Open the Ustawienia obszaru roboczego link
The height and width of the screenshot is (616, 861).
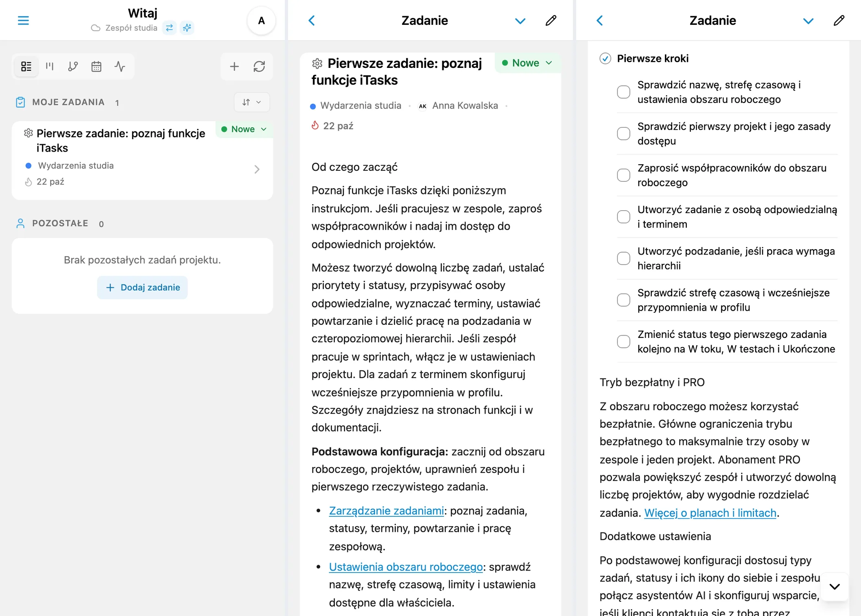coord(406,567)
